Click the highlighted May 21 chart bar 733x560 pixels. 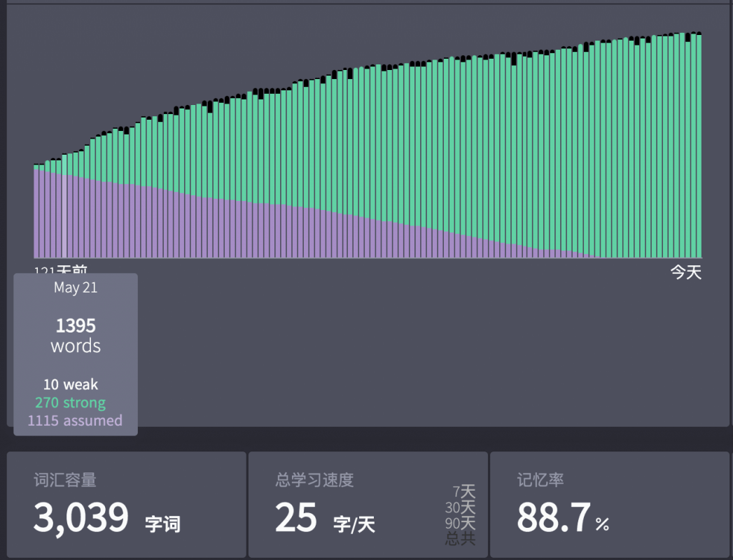(64, 206)
